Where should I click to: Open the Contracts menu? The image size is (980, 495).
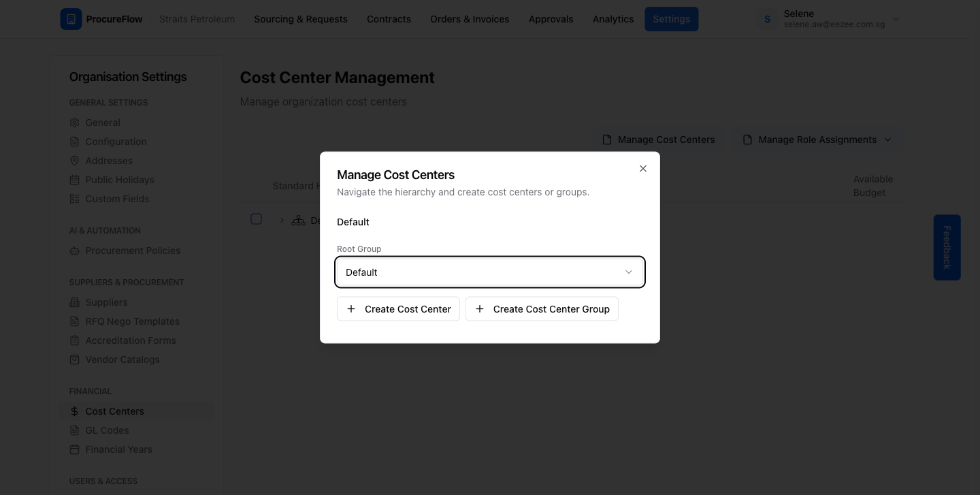pos(389,19)
